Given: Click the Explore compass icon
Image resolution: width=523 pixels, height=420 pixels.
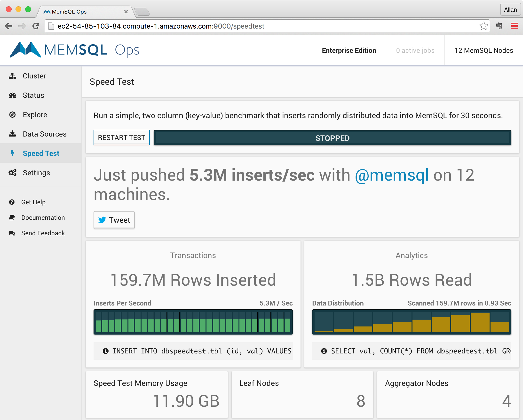Looking at the screenshot, I should click(12, 115).
